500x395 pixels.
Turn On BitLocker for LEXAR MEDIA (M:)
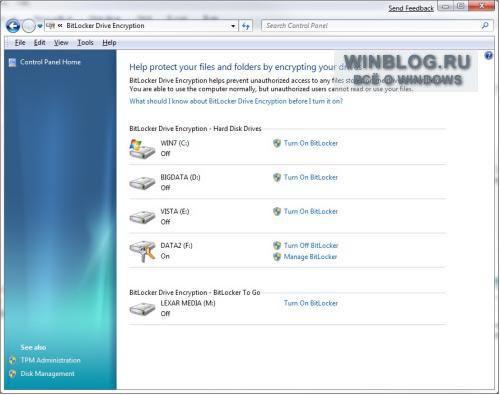coord(311,303)
